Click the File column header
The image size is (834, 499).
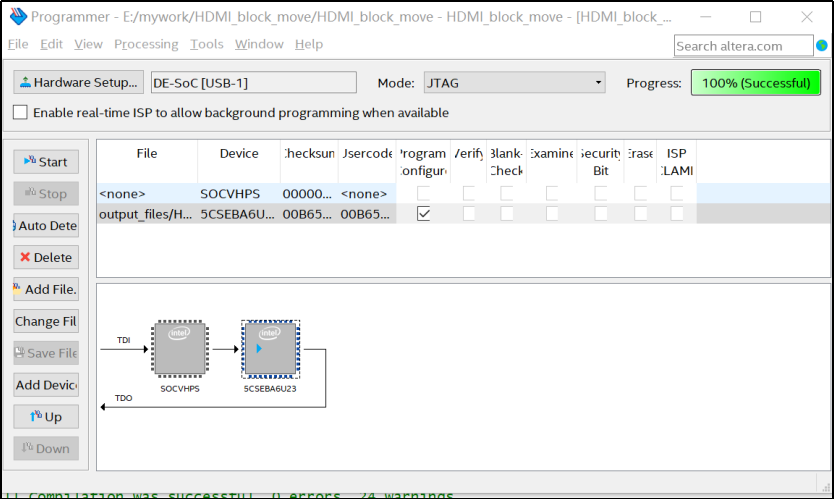[147, 162]
